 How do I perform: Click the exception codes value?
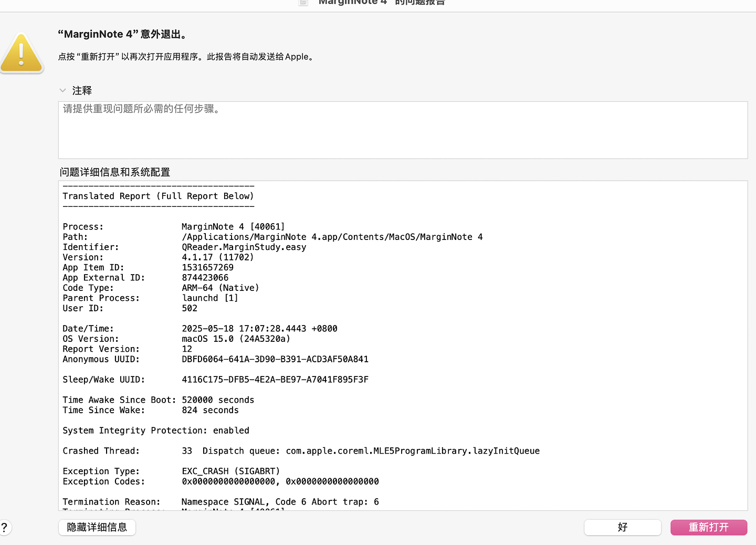point(280,481)
